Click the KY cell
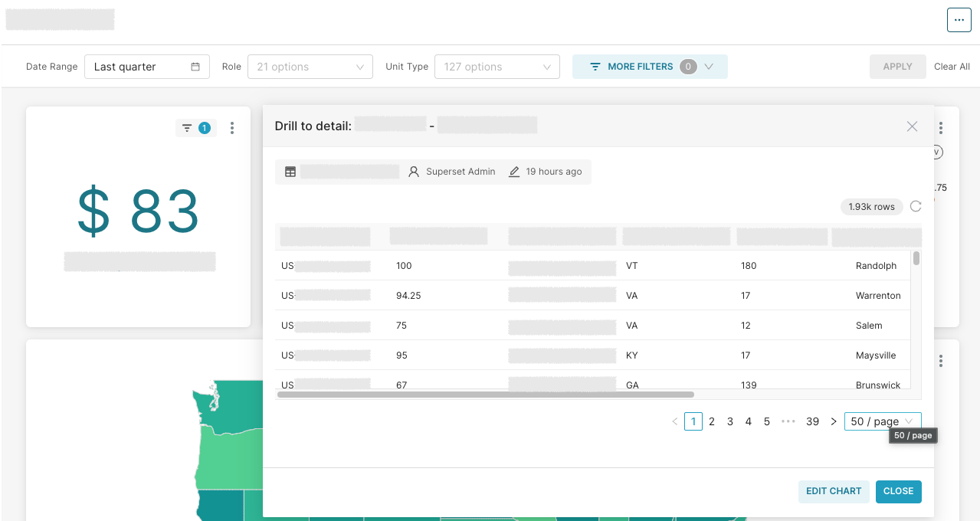This screenshot has width=980, height=521. pyautogui.click(x=632, y=356)
